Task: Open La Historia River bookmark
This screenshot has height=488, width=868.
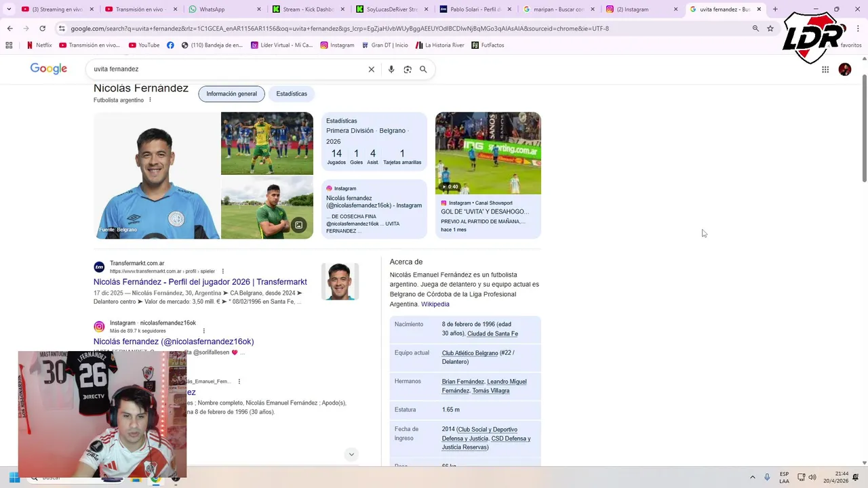Action: pos(439,45)
